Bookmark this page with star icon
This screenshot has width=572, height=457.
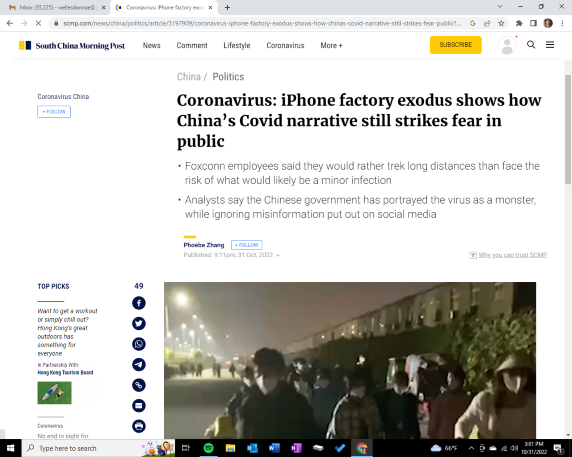click(501, 23)
